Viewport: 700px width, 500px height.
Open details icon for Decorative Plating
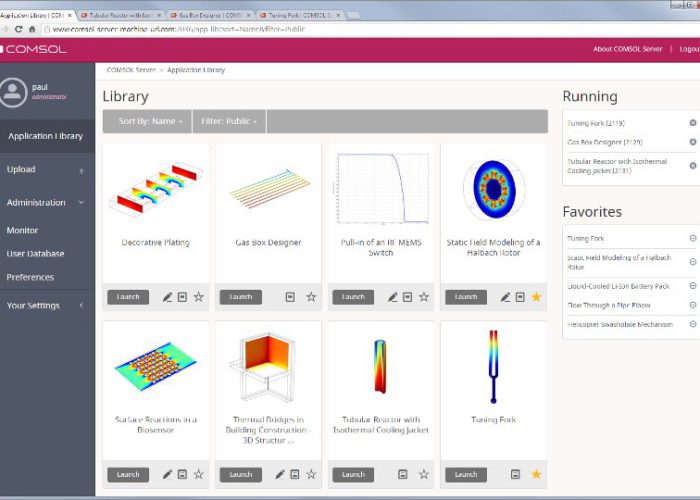tap(182, 297)
